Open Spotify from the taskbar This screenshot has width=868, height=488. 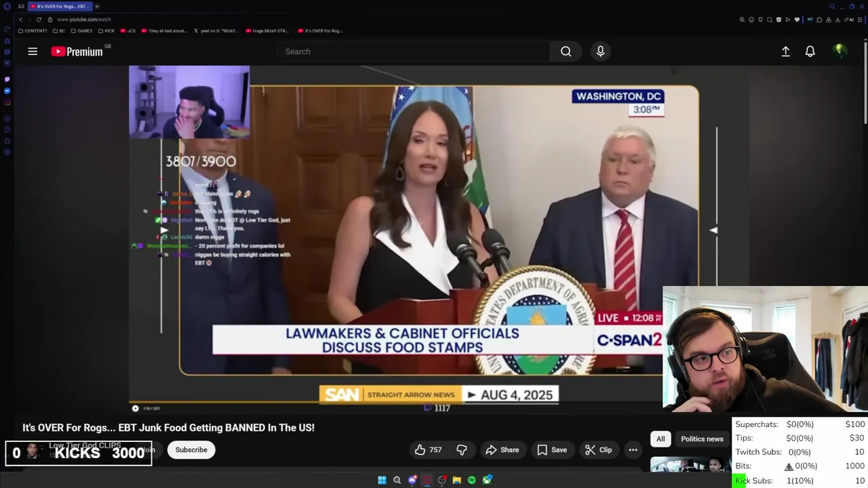[x=472, y=480]
